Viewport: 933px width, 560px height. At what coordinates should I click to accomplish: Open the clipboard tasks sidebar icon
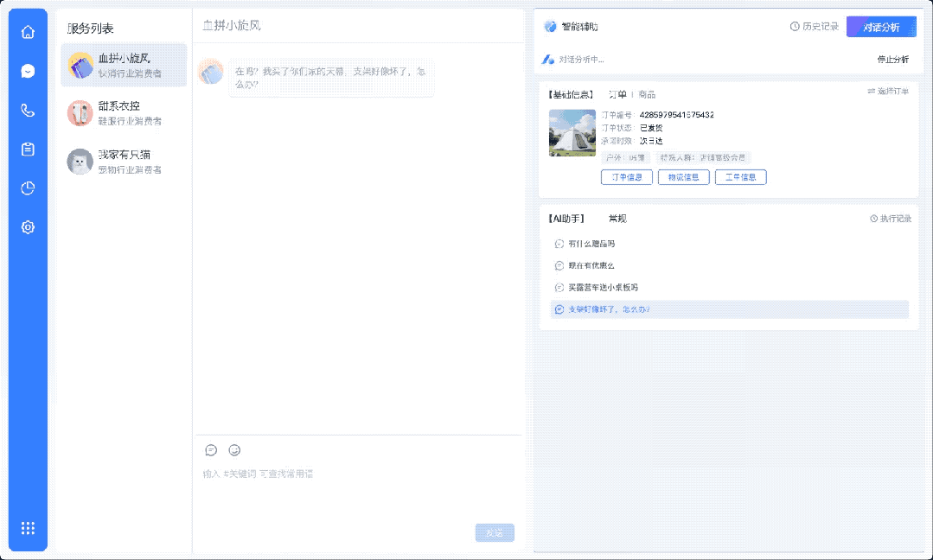pos(28,150)
